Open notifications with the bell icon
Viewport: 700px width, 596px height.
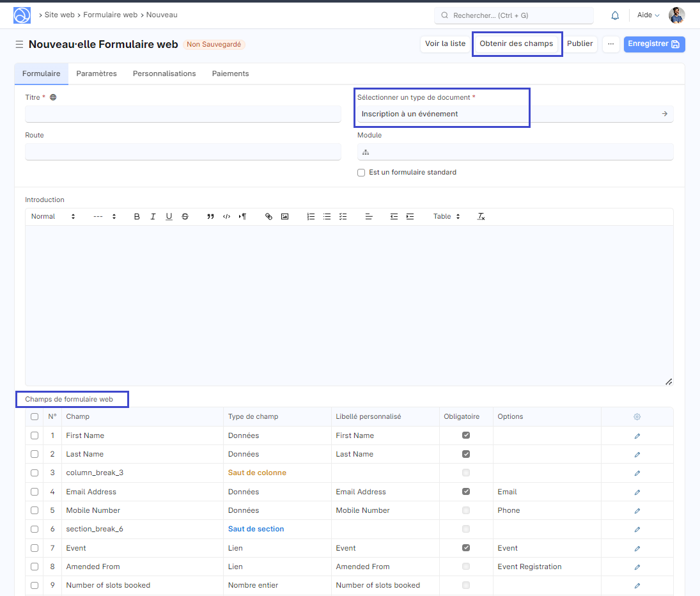point(615,15)
